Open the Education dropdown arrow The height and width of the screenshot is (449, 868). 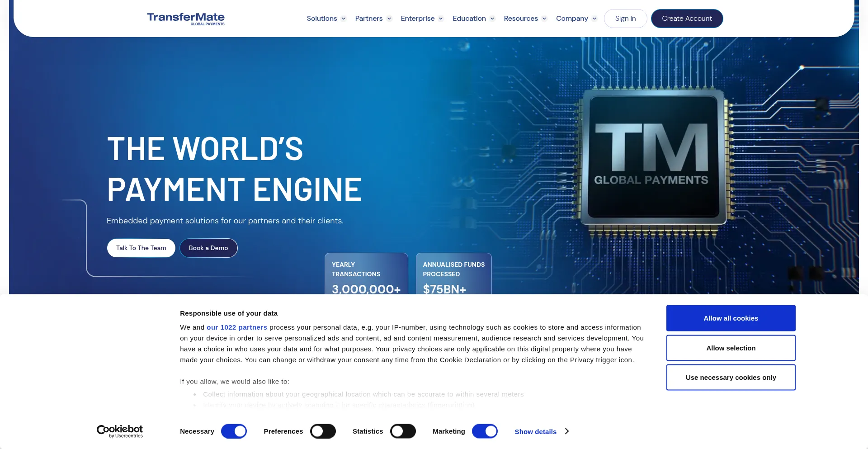[492, 19]
